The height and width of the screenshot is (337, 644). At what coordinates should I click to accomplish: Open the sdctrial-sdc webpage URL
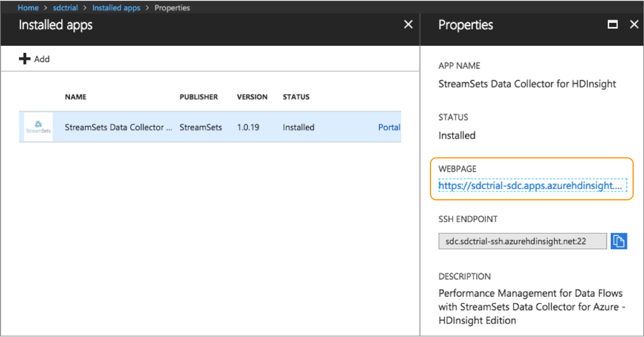click(x=532, y=185)
